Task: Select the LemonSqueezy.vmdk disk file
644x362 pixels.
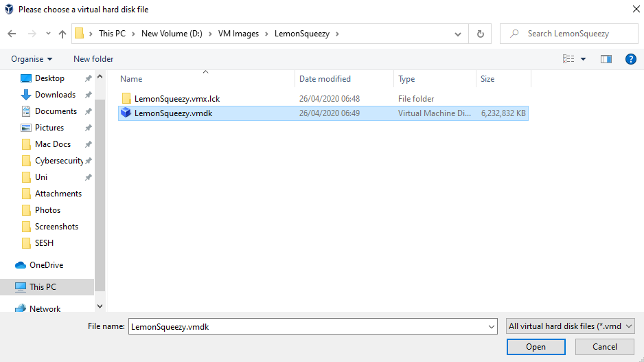Action: tap(173, 113)
